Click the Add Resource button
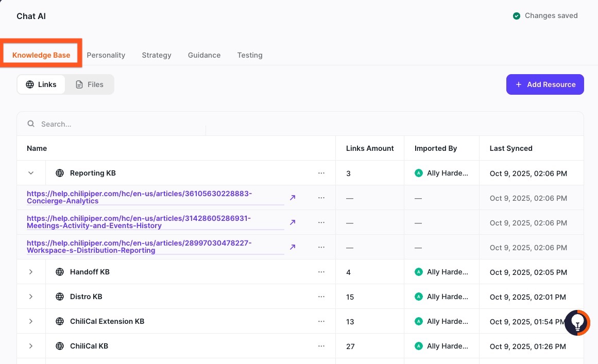 click(x=545, y=84)
